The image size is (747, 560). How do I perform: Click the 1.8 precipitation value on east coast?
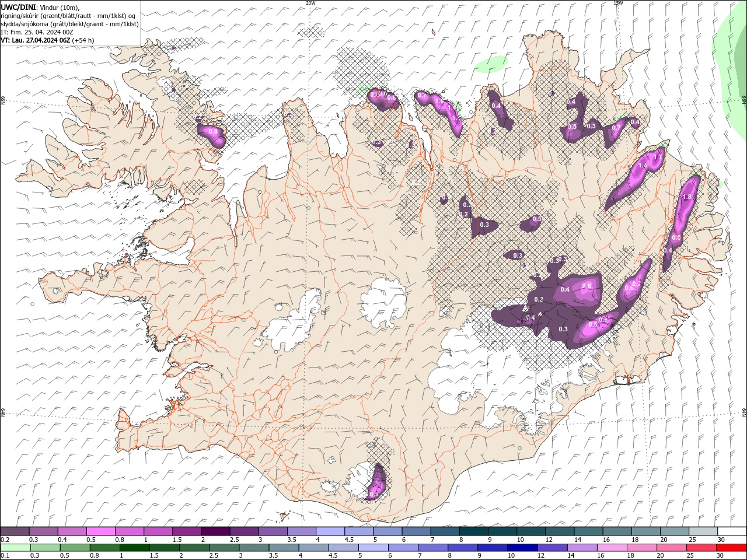click(687, 197)
